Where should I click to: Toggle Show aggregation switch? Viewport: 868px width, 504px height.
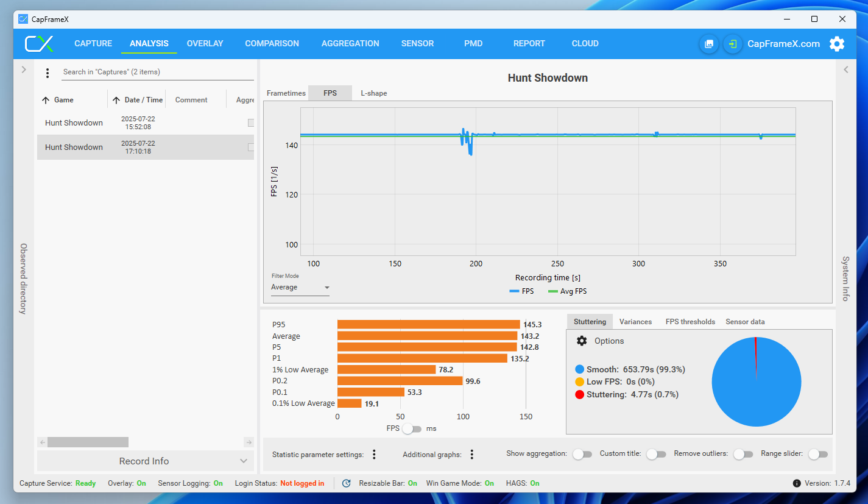(582, 454)
